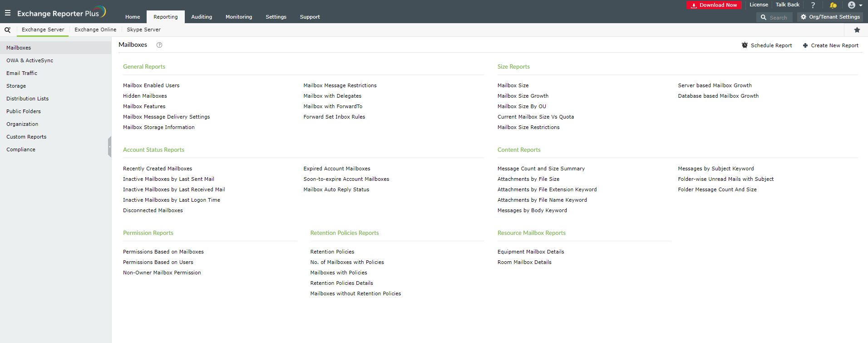
Task: Open the Mailbox Size Growth report
Action: (523, 96)
